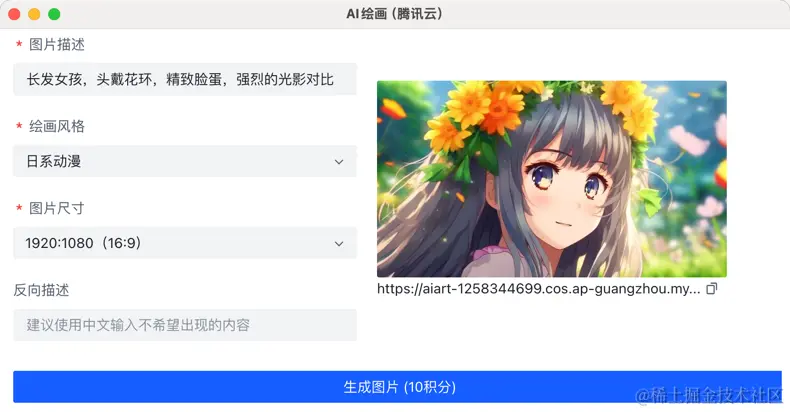The width and height of the screenshot is (790, 412).
Task: Minimize the window using the yellow button
Action: tap(34, 14)
